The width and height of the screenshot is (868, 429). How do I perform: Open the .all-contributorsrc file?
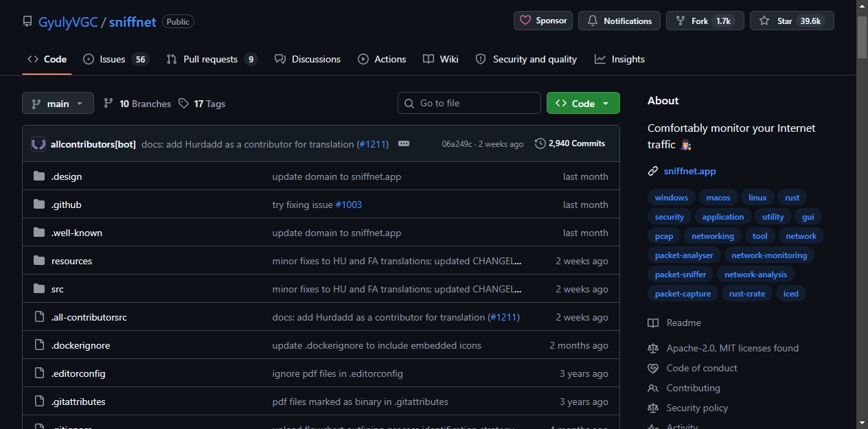coord(89,317)
